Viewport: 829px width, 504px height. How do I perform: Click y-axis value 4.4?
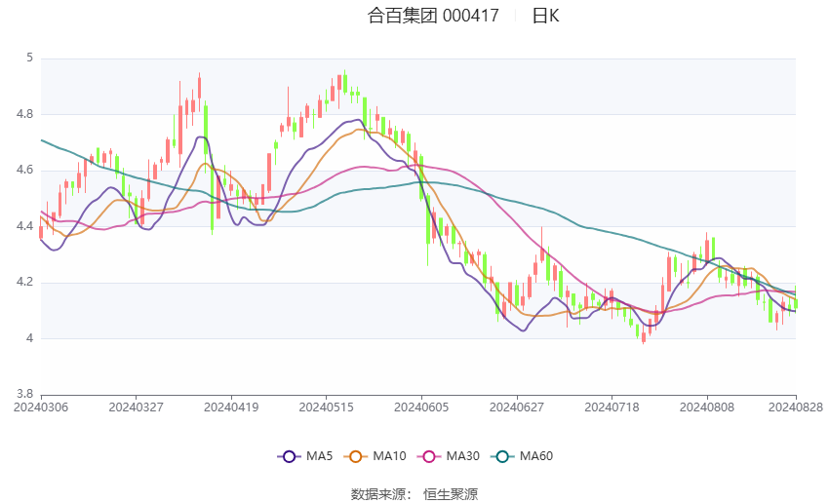(x=24, y=226)
